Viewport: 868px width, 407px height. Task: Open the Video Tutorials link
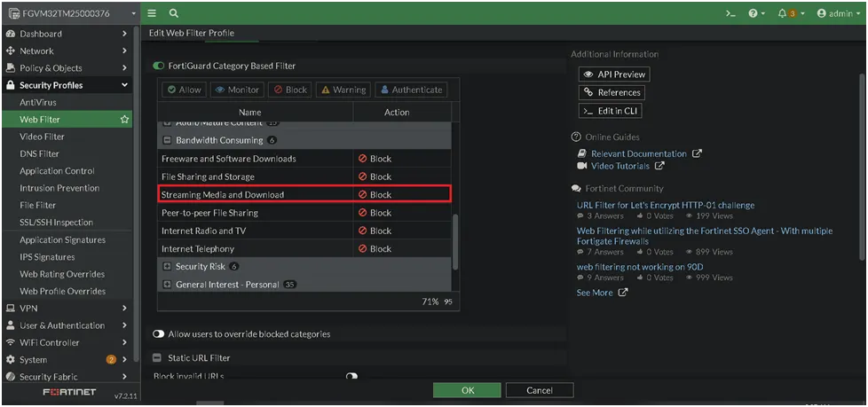click(x=620, y=166)
